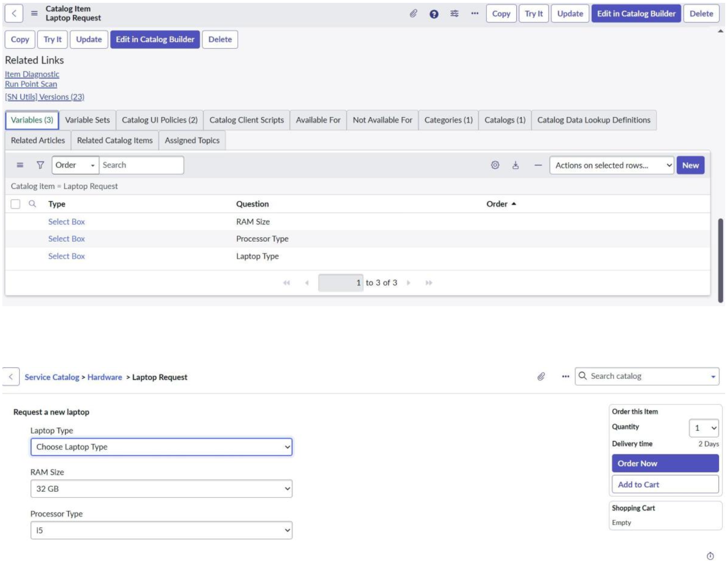Expand the Search catalog dropdown arrow
The width and height of the screenshot is (728, 564).
713,377
